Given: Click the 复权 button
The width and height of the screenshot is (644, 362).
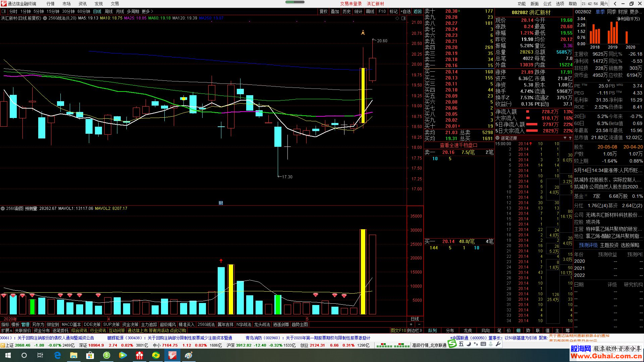Looking at the screenshot, I should tap(323, 11).
